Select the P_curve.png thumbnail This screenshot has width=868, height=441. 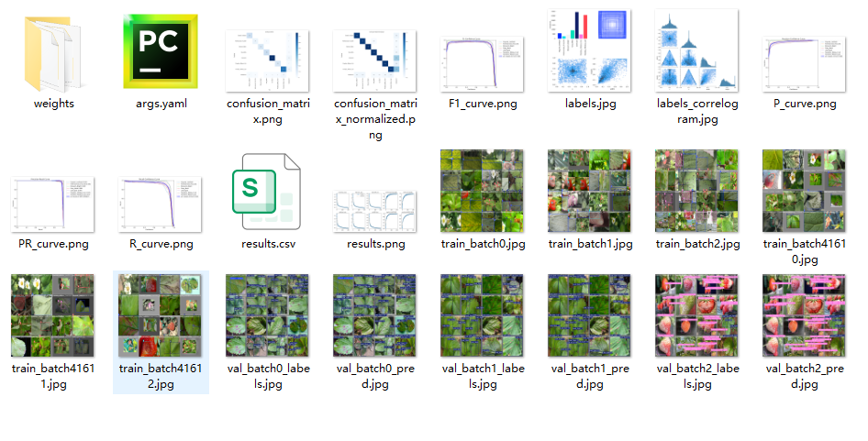(x=804, y=64)
